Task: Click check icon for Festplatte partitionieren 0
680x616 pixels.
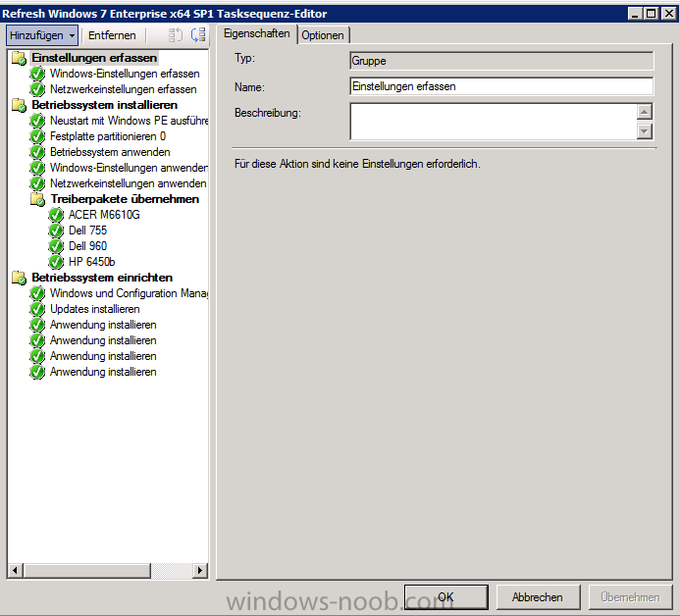Action: pyautogui.click(x=37, y=136)
